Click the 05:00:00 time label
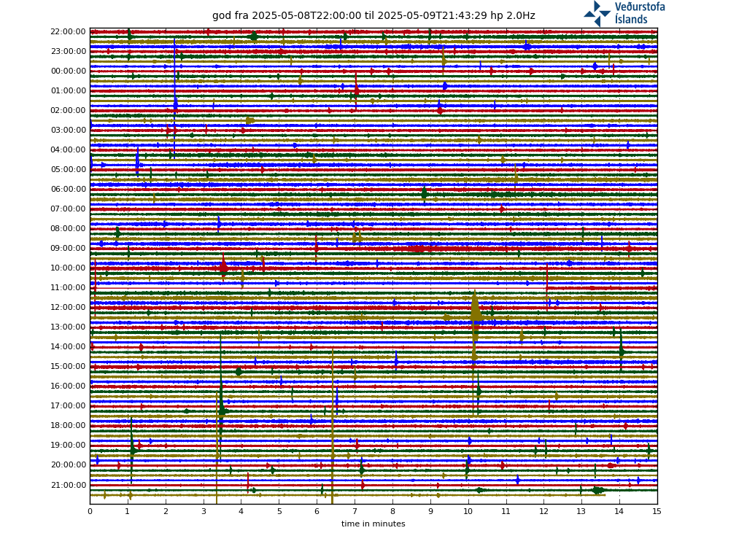The height and width of the screenshot is (560, 747). coord(68,169)
